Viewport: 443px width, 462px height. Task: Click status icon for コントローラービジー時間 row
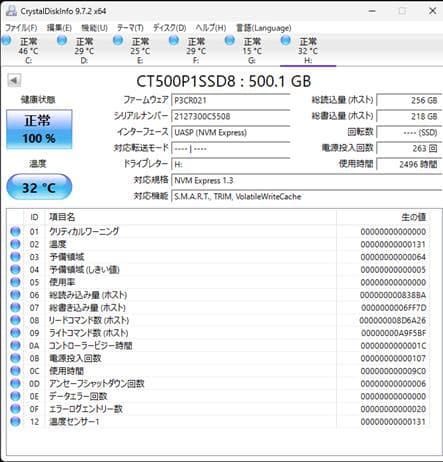(15, 345)
